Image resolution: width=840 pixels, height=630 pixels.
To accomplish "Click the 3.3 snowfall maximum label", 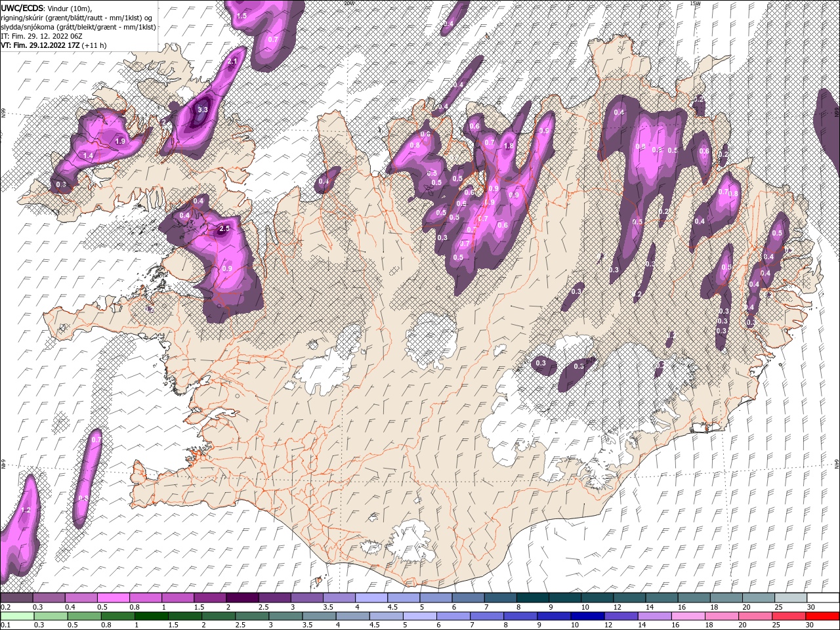I will click(202, 110).
